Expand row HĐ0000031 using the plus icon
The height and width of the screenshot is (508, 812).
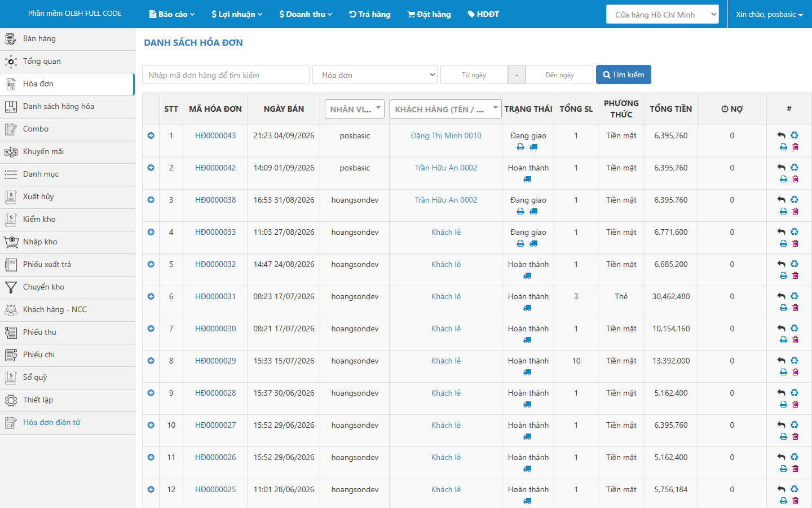pyautogui.click(x=151, y=296)
